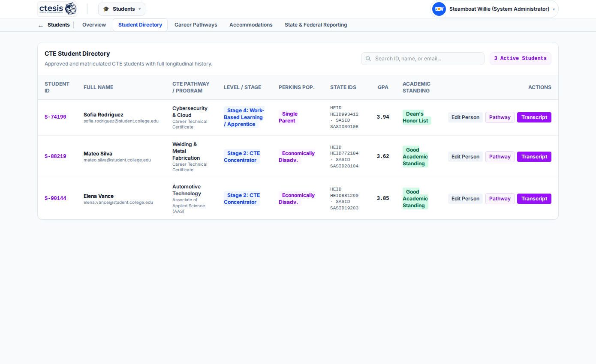Click the graduation cap icon in Students selector

click(106, 9)
